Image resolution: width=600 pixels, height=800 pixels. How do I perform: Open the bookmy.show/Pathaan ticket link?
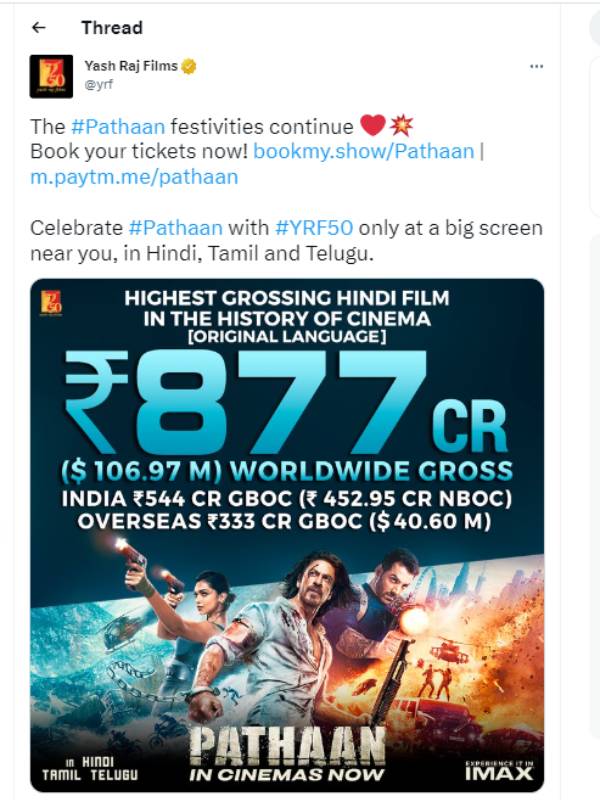coord(363,150)
